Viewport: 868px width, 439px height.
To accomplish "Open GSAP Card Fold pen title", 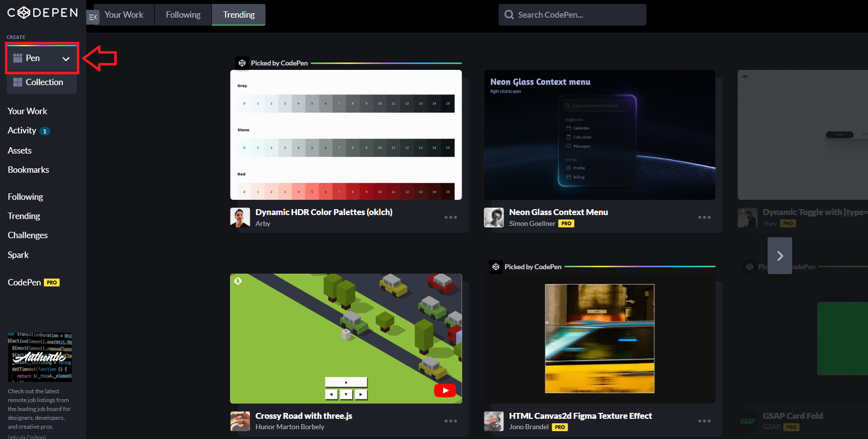I will (x=793, y=416).
